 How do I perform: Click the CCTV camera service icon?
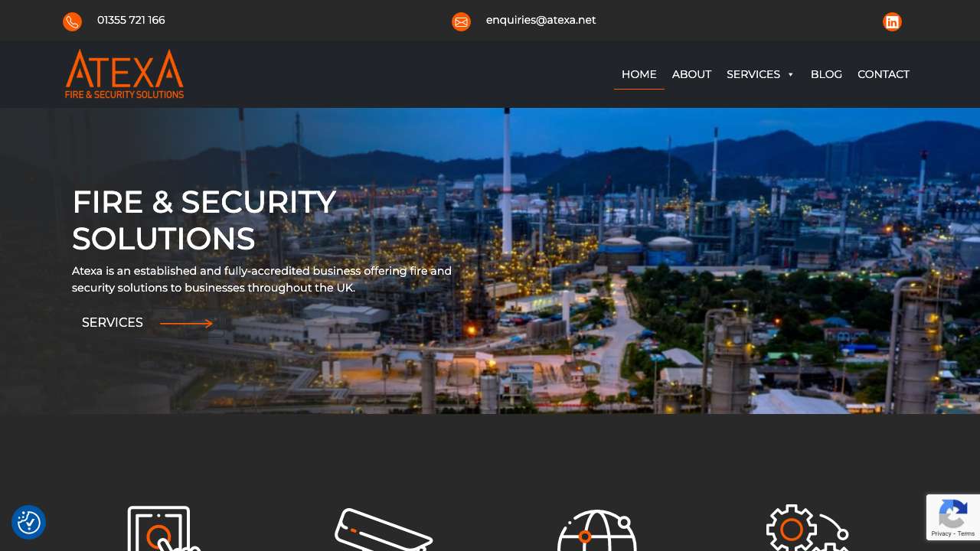pyautogui.click(x=384, y=530)
